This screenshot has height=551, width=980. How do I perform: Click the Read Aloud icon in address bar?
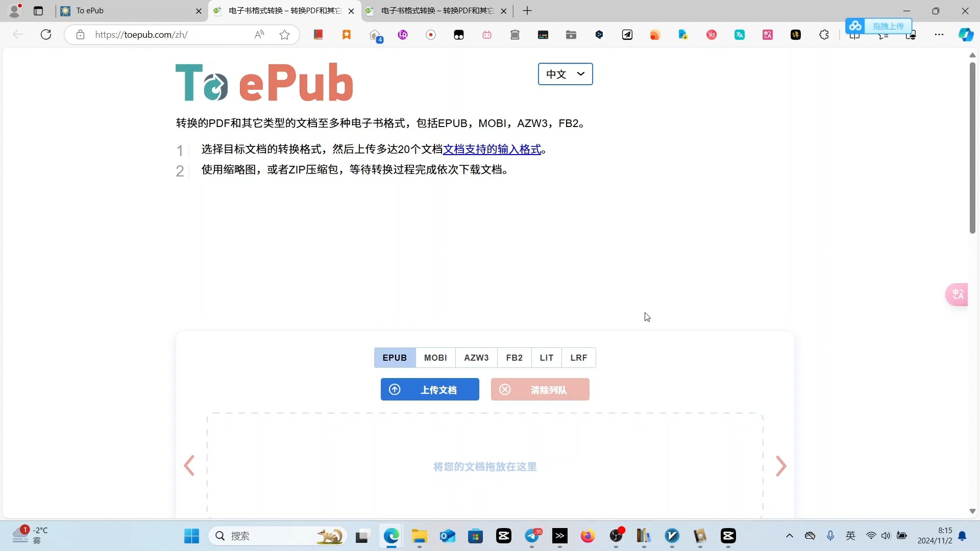tap(259, 34)
